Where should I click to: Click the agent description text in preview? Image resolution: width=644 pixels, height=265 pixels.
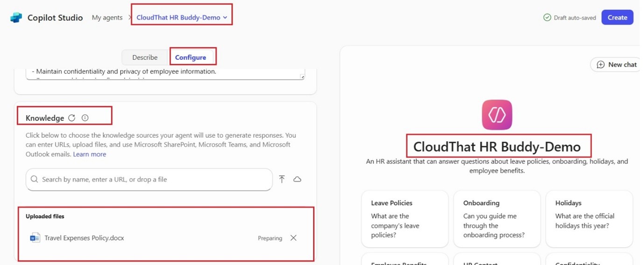coord(497,166)
